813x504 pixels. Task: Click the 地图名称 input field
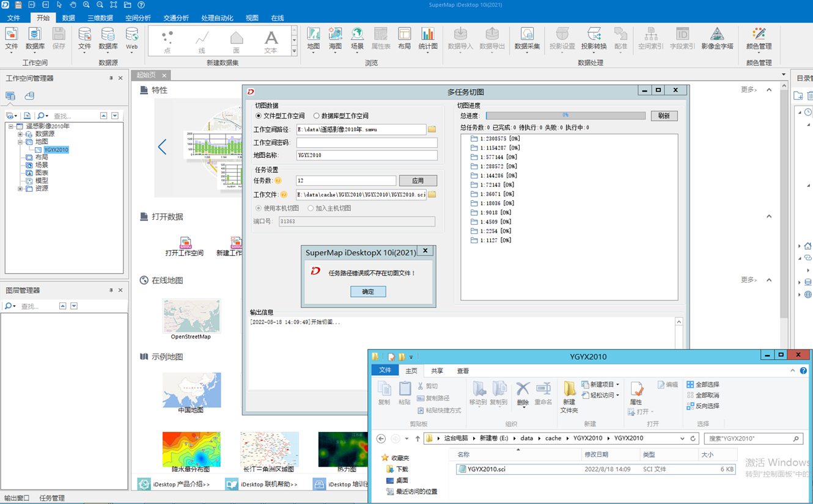367,155
